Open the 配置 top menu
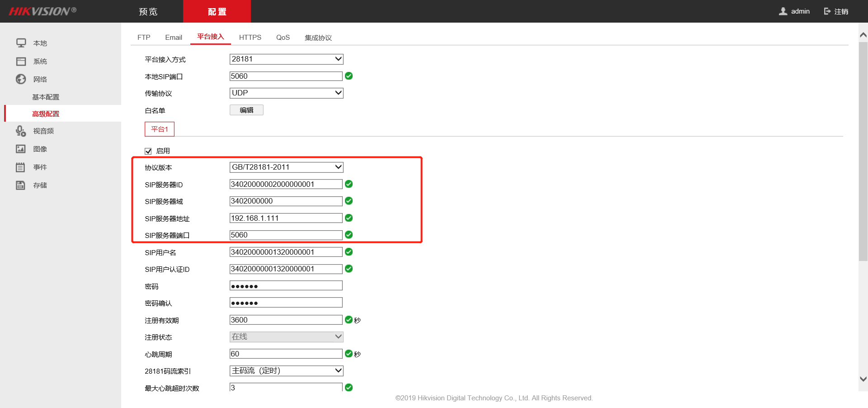Image resolution: width=868 pixels, height=408 pixels. 217,11
